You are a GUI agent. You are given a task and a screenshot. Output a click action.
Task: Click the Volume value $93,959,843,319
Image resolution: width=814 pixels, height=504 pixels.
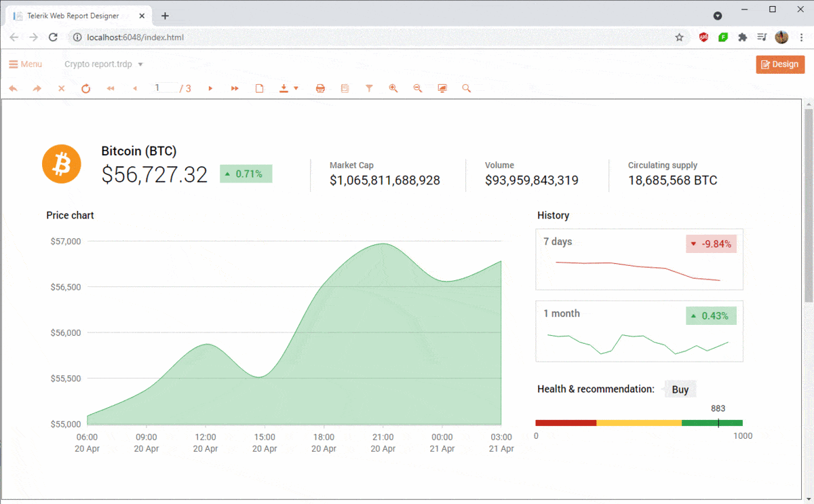(x=532, y=180)
